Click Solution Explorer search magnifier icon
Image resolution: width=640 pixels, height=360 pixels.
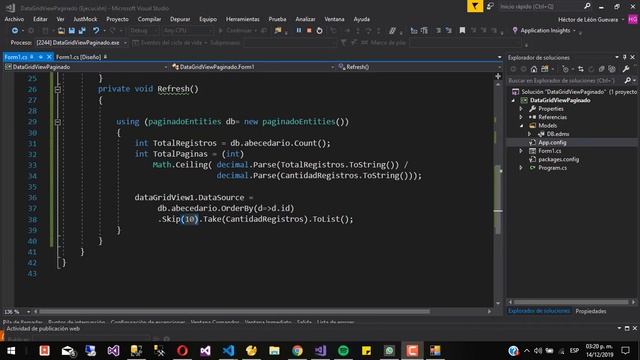[628, 80]
